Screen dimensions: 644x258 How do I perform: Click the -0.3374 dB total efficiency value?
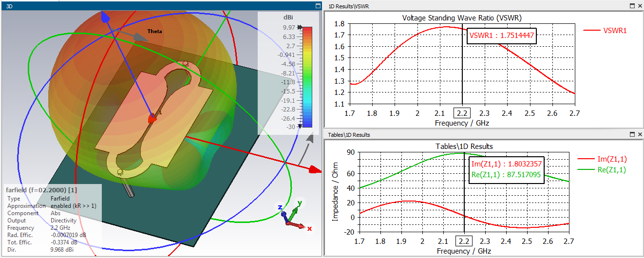pyautogui.click(x=65, y=242)
